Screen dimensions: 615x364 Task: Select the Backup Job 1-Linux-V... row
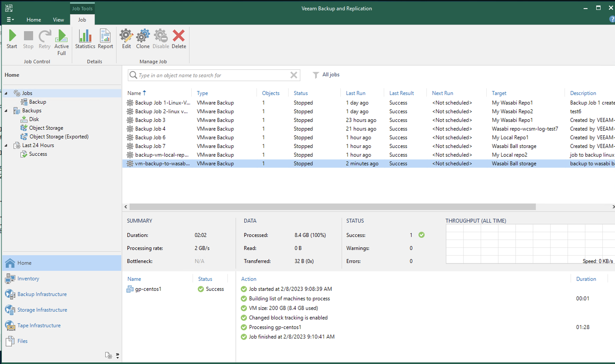point(368,103)
